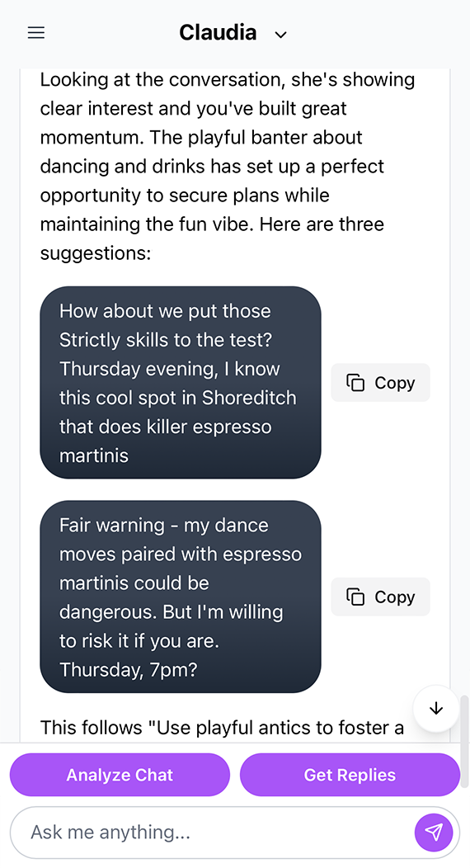Screen dimensions: 470x868
Task: Click the Get Replies button
Action: click(350, 775)
